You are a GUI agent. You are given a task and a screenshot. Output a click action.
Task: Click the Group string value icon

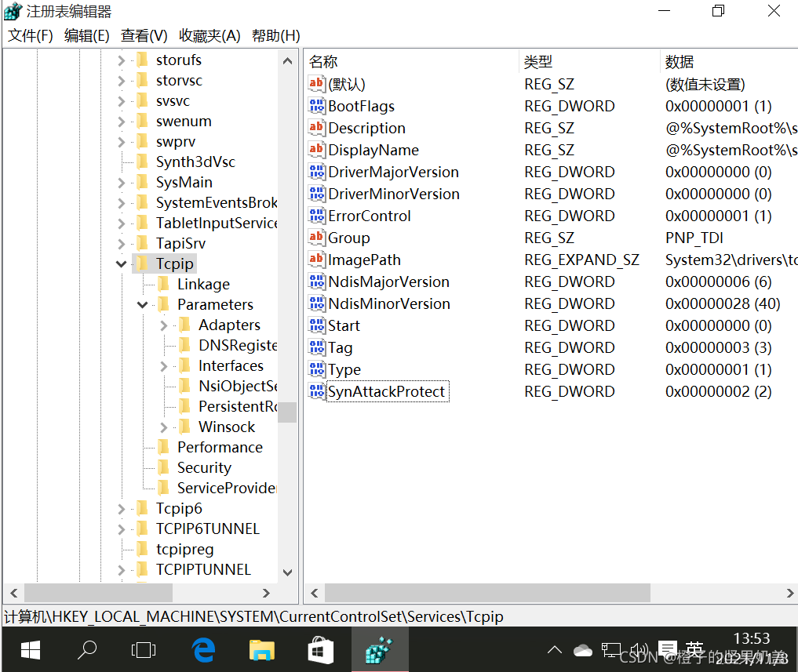(x=316, y=237)
